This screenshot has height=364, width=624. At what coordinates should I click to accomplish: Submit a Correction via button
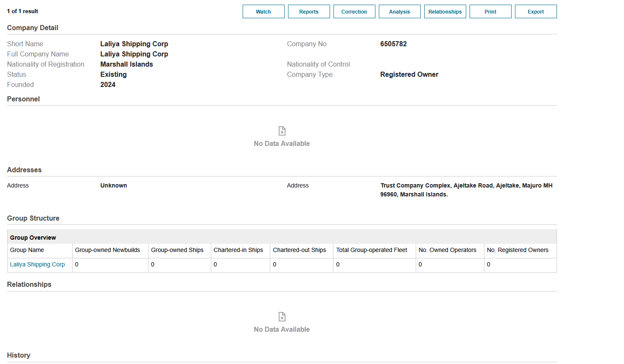354,11
